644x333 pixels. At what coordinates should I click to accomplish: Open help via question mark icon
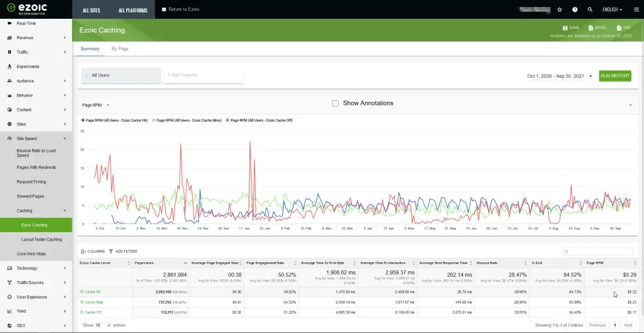[x=575, y=10]
